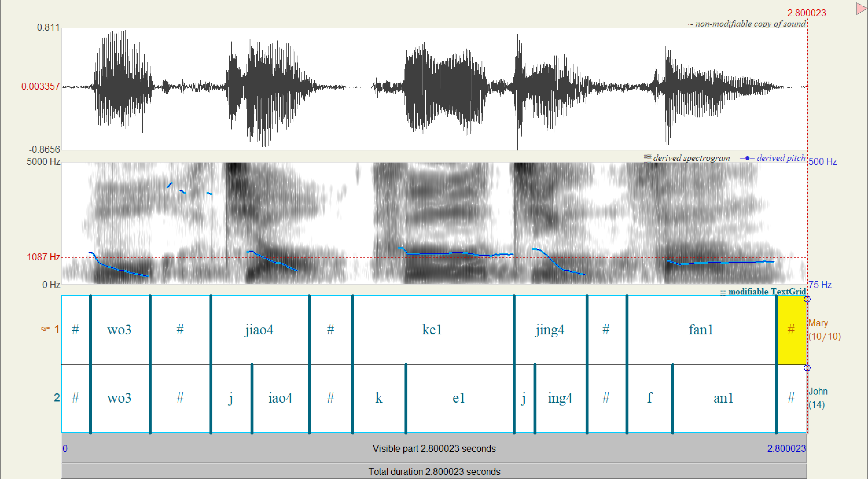Play the 'Visible part 2.800023 seconds' bar
Viewport: 868px width, 479px height.
coord(434,448)
